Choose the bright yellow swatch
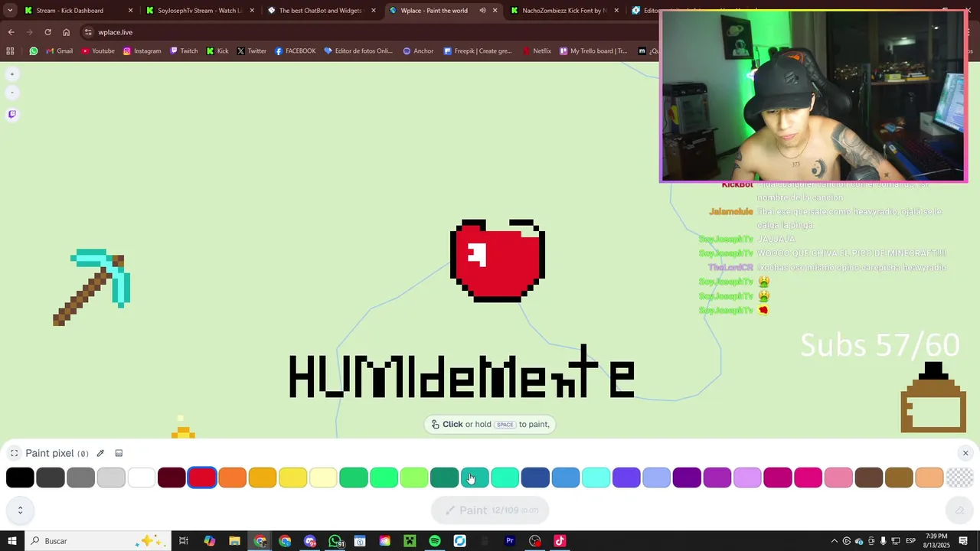 (x=293, y=478)
